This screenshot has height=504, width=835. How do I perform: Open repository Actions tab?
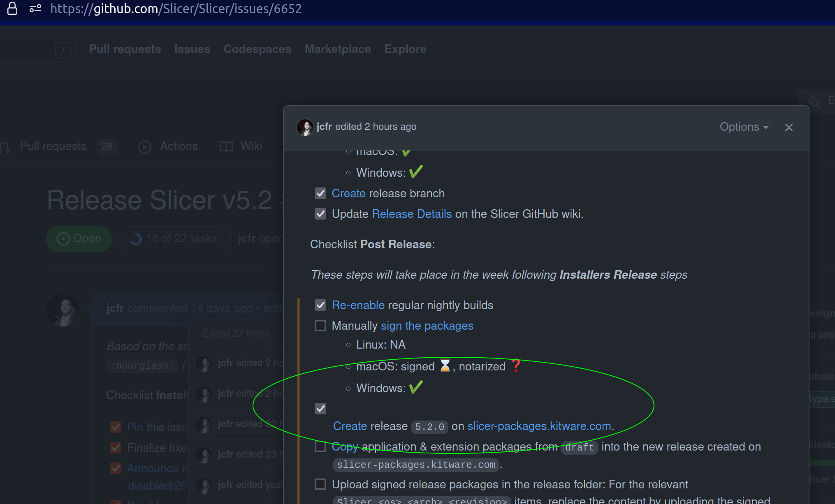pos(168,146)
